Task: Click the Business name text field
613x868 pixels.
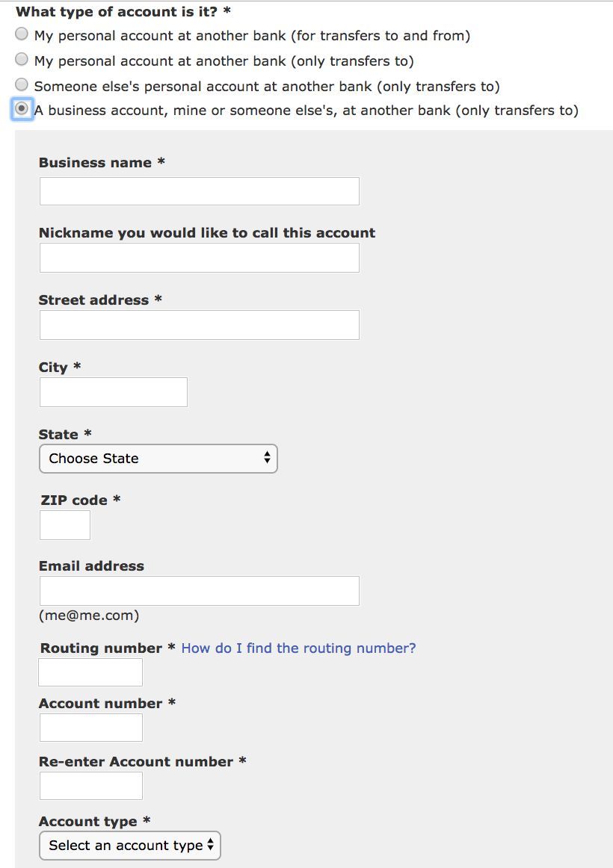Action: click(x=199, y=191)
